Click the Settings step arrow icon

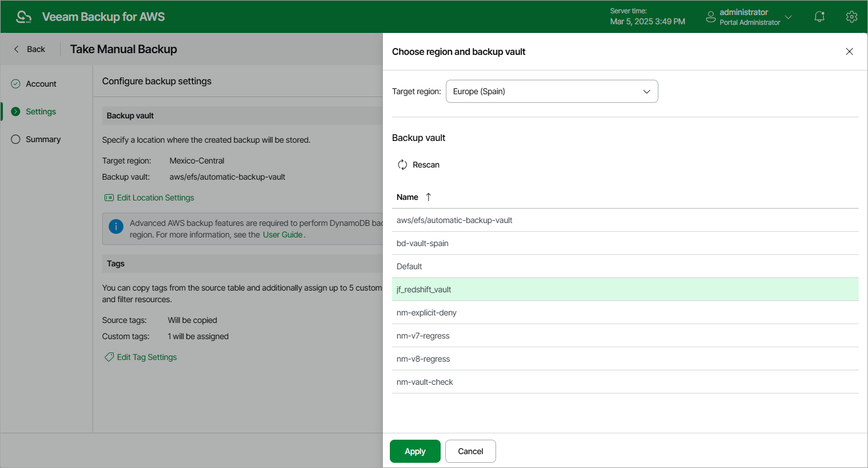click(16, 112)
